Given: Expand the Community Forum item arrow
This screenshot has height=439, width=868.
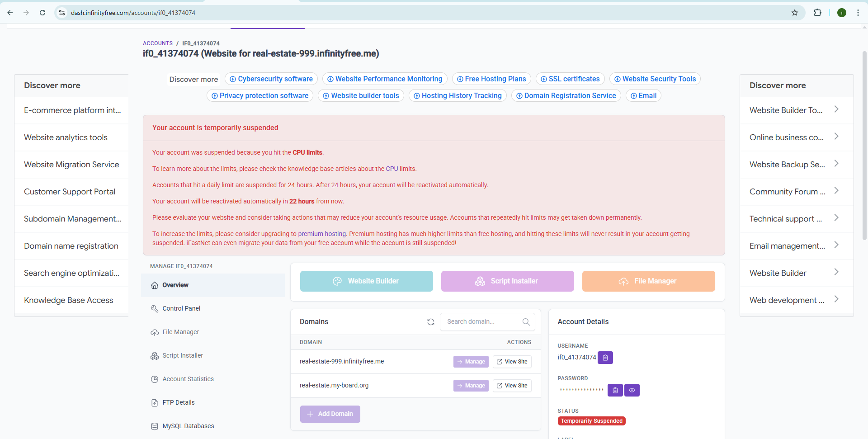Looking at the screenshot, I should click(836, 191).
